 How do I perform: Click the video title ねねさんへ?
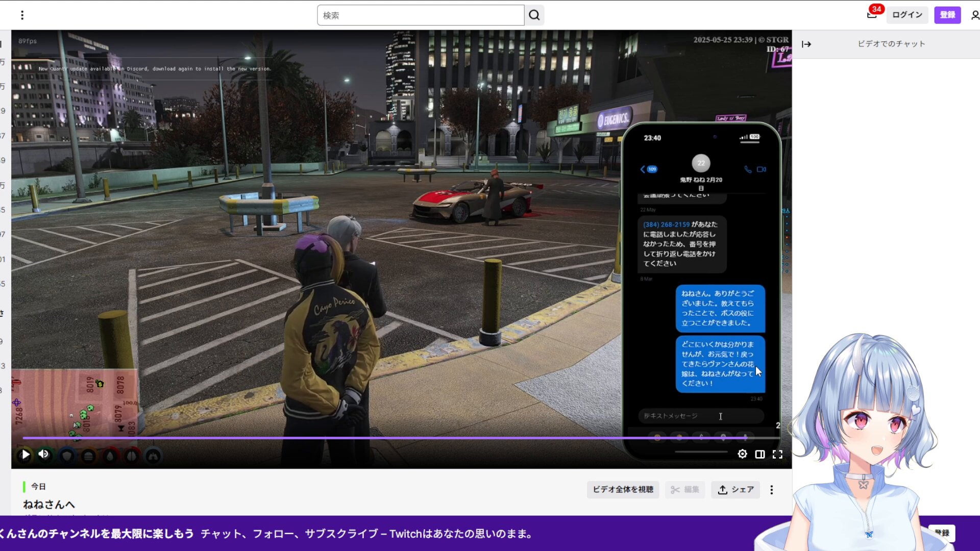pyautogui.click(x=49, y=505)
